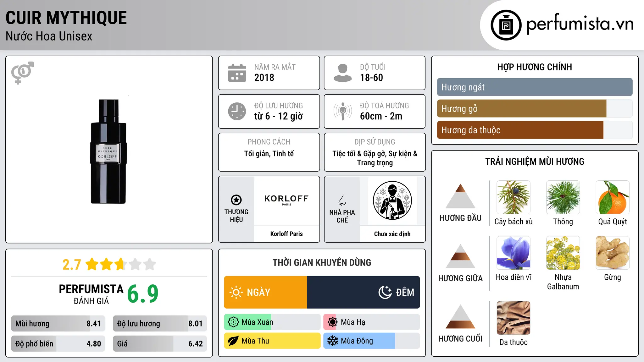Click the clock icon for longevity
This screenshot has width=644, height=362.
coord(237,111)
